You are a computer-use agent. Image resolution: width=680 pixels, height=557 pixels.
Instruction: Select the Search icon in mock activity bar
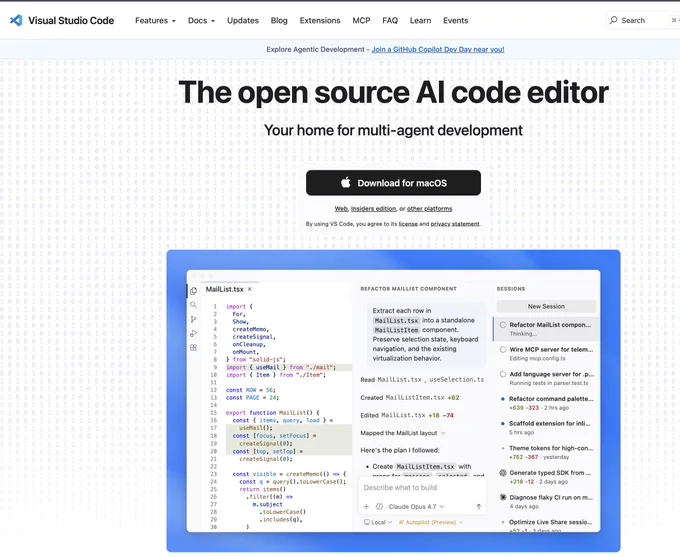(x=193, y=305)
